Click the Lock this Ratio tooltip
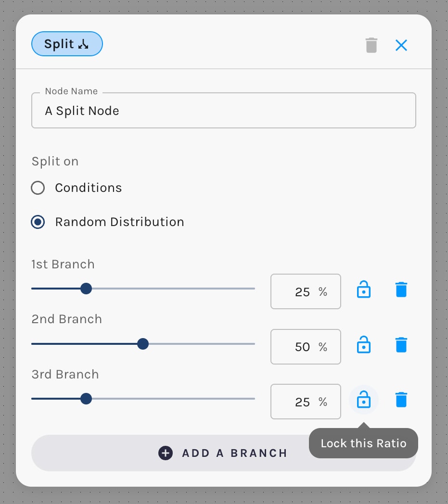This screenshot has height=504, width=448. (363, 443)
